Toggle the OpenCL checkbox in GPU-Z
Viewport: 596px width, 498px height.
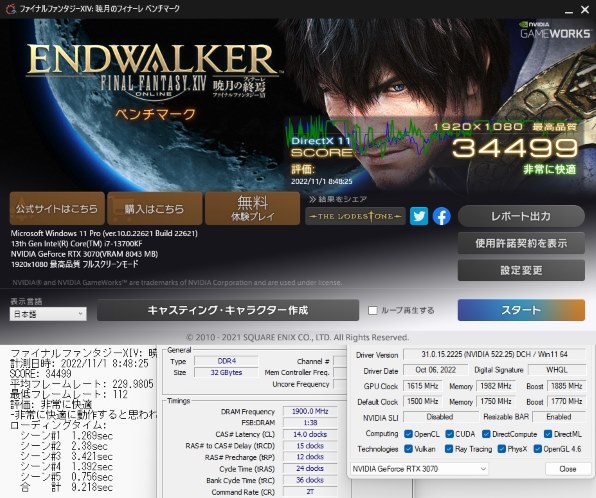coord(409,434)
